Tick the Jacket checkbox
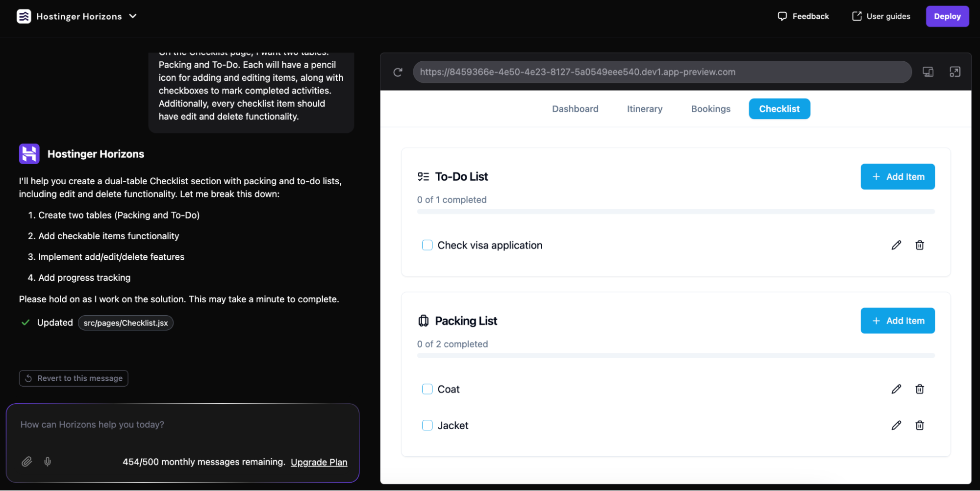The height and width of the screenshot is (491, 980). pyautogui.click(x=427, y=425)
